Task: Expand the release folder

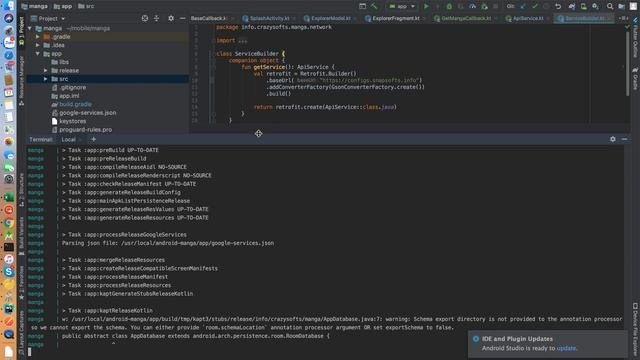Action: pos(46,70)
